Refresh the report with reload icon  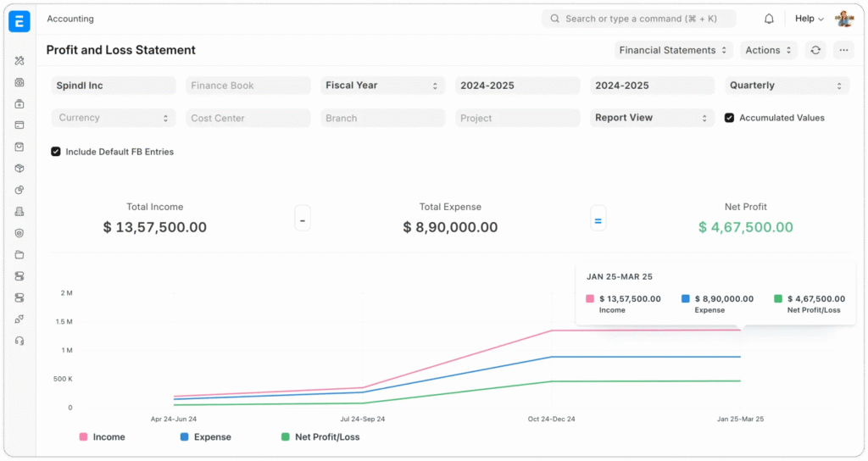coord(815,50)
